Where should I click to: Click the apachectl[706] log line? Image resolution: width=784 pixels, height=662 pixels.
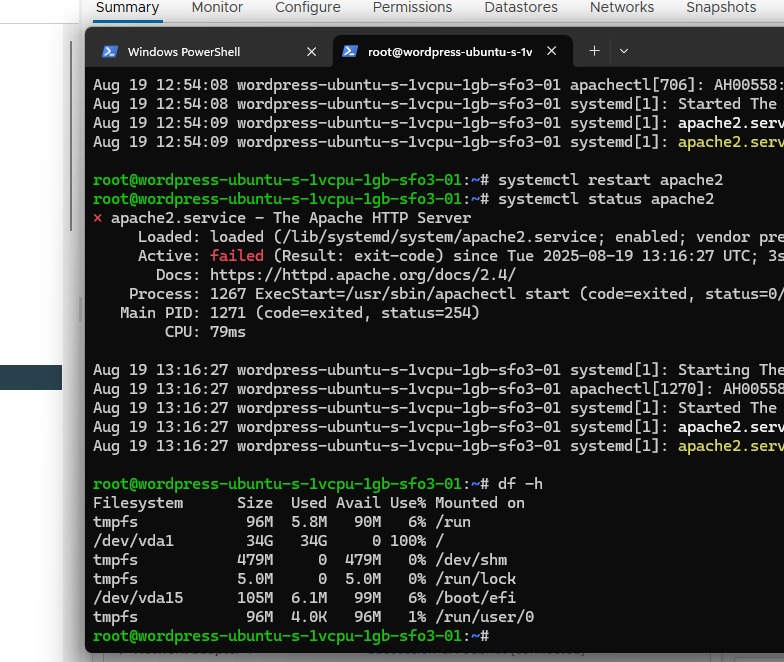click(x=438, y=85)
